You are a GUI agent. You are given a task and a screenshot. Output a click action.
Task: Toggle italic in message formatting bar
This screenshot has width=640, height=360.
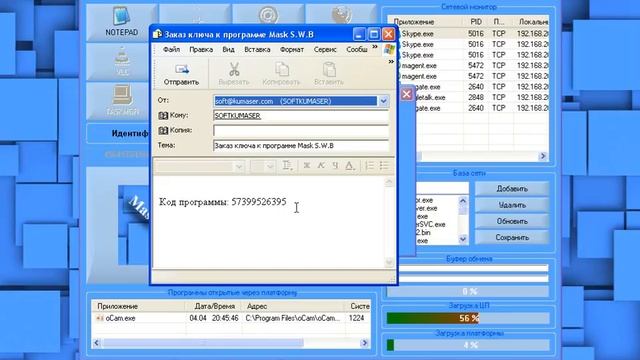pos(321,165)
